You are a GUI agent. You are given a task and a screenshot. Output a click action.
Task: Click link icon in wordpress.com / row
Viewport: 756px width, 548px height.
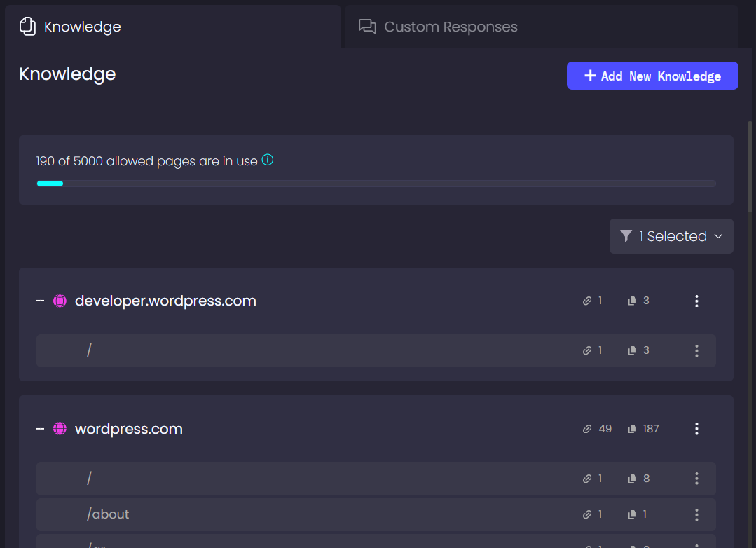pos(586,479)
